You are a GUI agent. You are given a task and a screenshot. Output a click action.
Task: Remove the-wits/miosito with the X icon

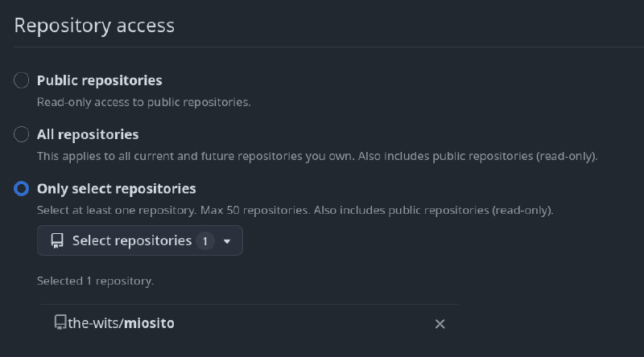(440, 323)
